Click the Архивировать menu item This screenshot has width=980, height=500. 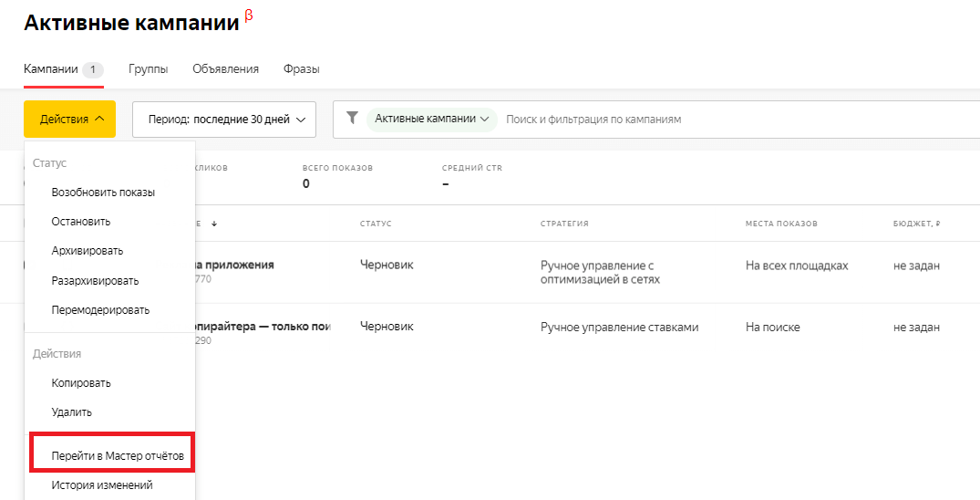(x=88, y=251)
